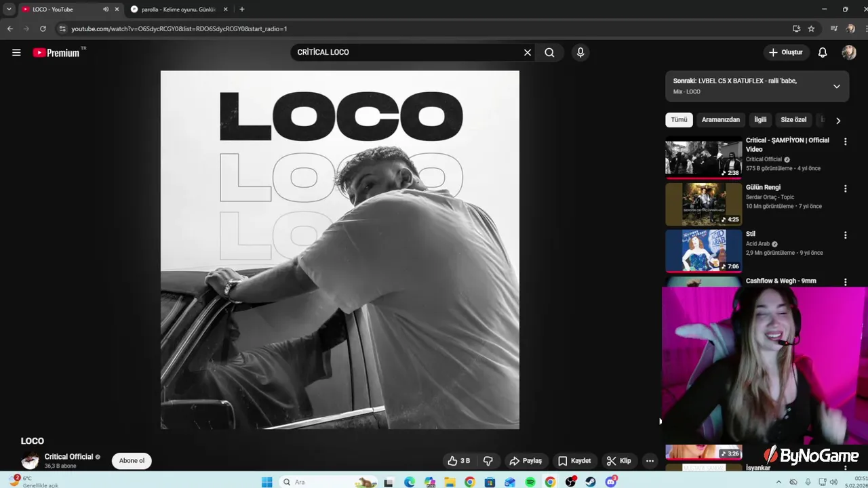Screen dimensions: 868x488
Task: Bookmark this page with star icon
Action: coord(811,28)
